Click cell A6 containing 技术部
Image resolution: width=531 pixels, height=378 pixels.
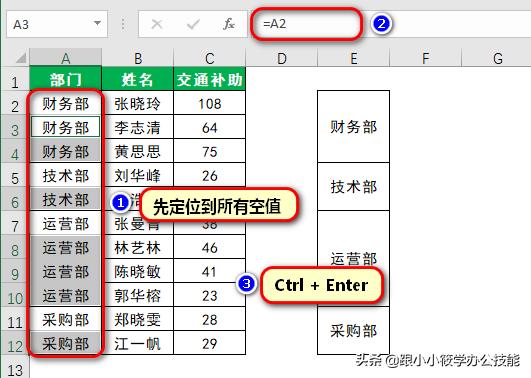tap(66, 199)
